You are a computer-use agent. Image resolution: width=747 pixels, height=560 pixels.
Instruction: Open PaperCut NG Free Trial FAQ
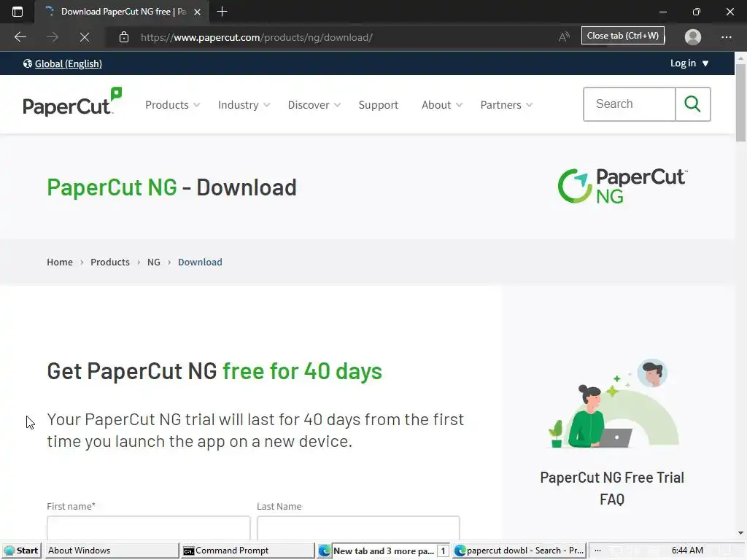tap(612, 488)
